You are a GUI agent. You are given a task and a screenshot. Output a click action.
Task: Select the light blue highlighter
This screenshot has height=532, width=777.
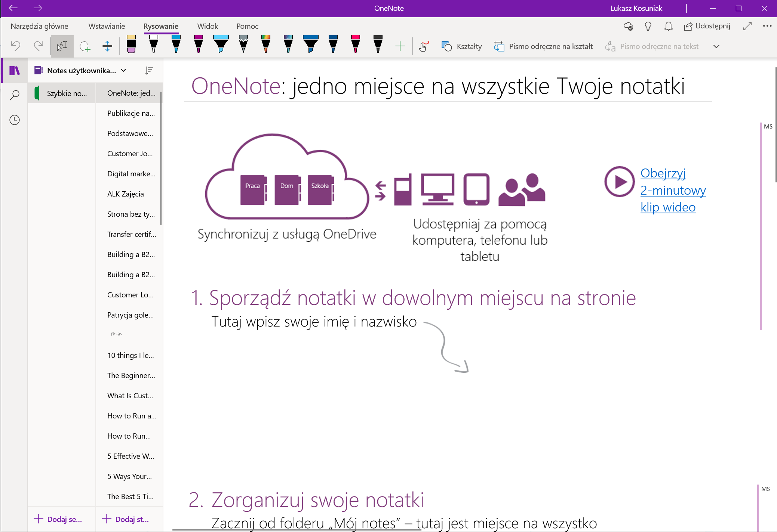221,44
